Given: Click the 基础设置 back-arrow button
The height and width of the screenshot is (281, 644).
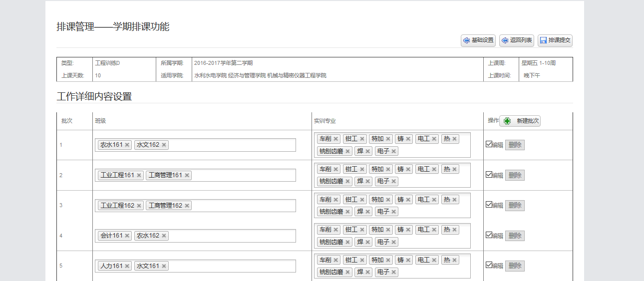Looking at the screenshot, I should (x=478, y=40).
